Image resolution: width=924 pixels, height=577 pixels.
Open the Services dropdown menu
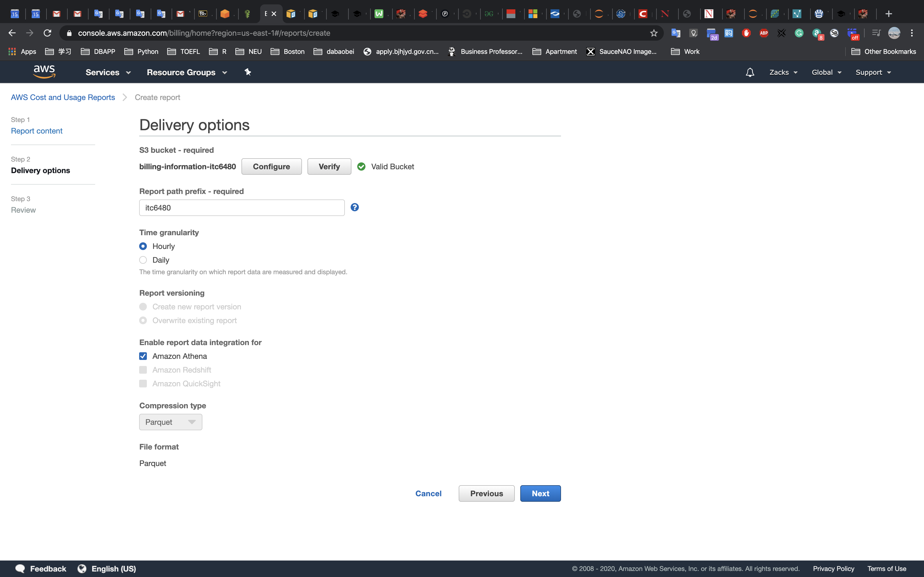(108, 73)
